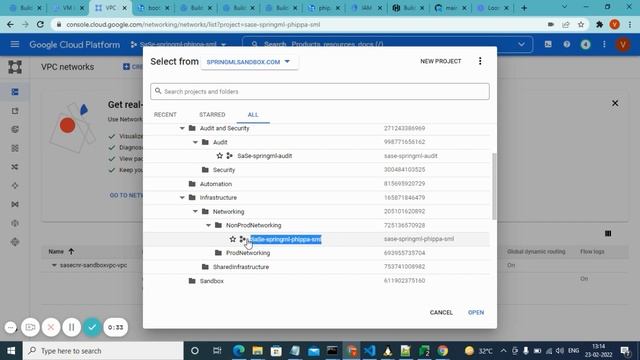
Task: Click the column display options icon
Action: [x=608, y=233]
